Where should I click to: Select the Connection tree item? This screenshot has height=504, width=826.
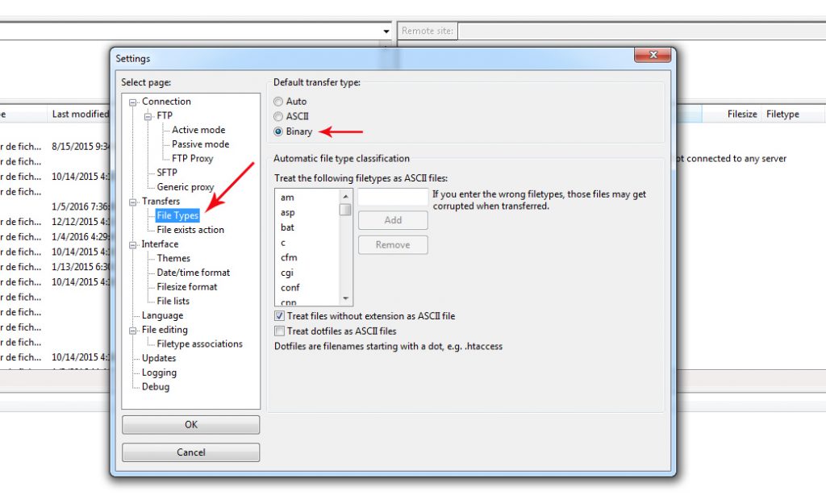tap(166, 101)
